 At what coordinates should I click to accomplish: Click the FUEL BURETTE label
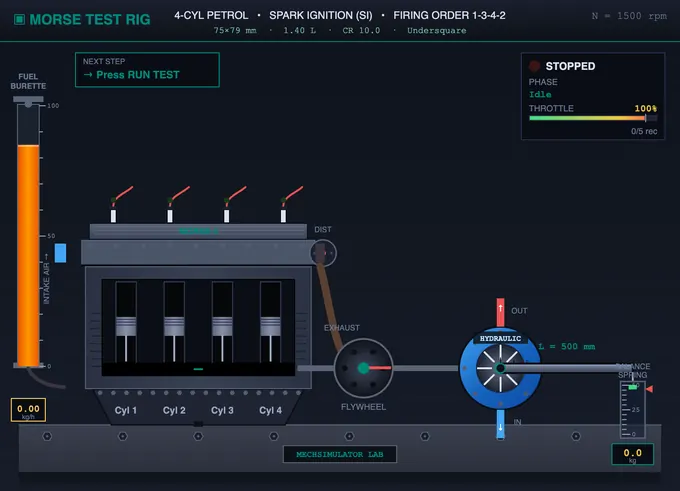click(x=28, y=81)
